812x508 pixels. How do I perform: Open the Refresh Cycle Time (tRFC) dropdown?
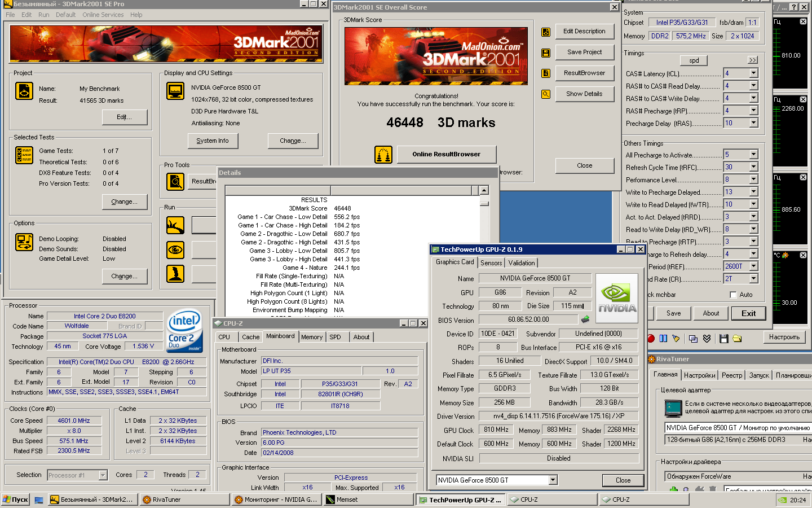[x=753, y=167]
